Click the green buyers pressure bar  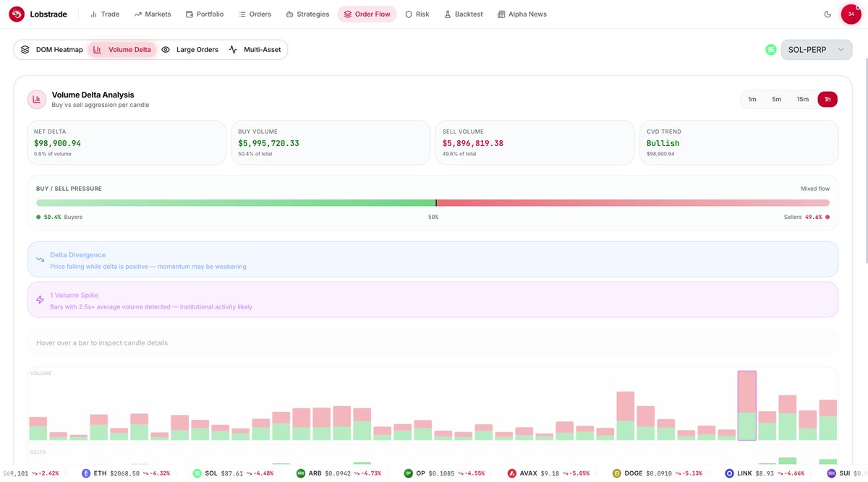236,203
